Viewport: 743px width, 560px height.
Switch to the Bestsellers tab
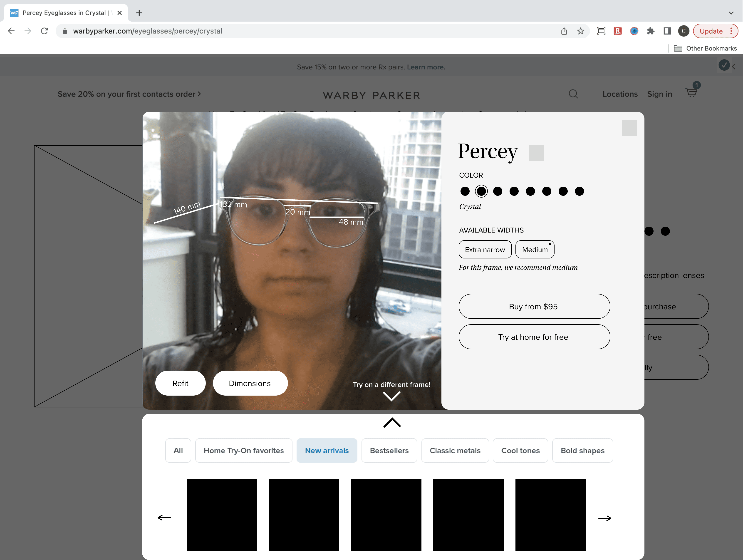tap(389, 451)
